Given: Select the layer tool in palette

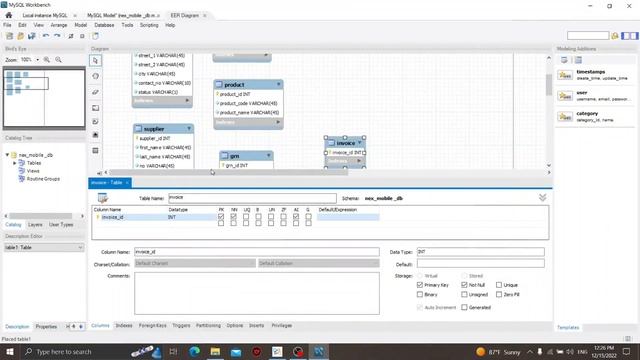Looking at the screenshot, I should [x=95, y=108].
